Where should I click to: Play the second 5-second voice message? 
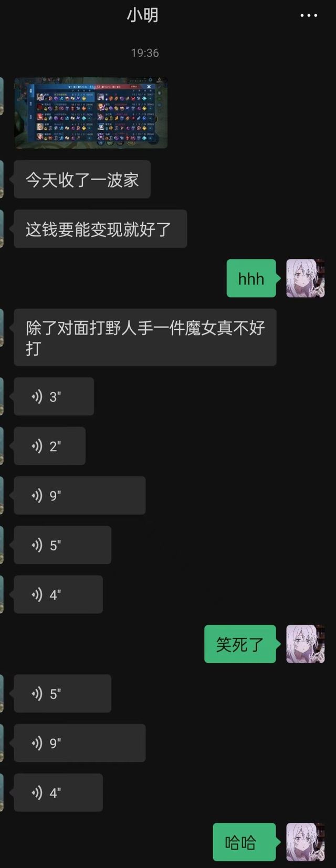(62, 694)
